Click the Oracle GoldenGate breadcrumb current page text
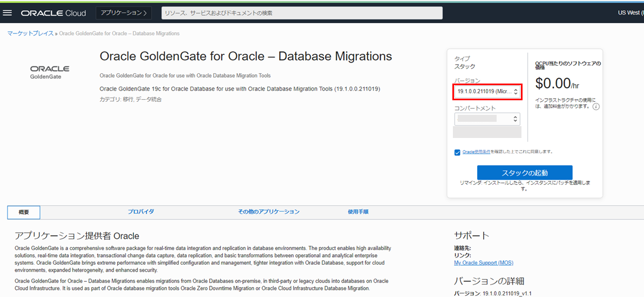The width and height of the screenshot is (644, 297). [x=119, y=33]
